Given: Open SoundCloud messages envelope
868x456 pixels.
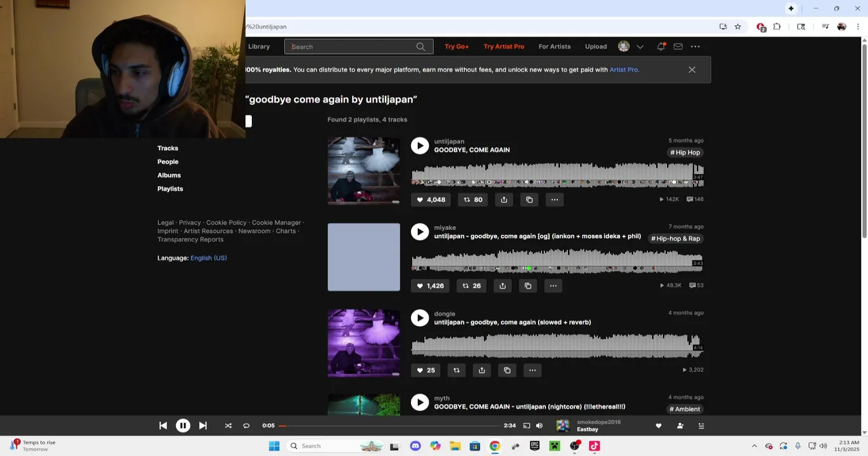Looking at the screenshot, I should [x=678, y=46].
